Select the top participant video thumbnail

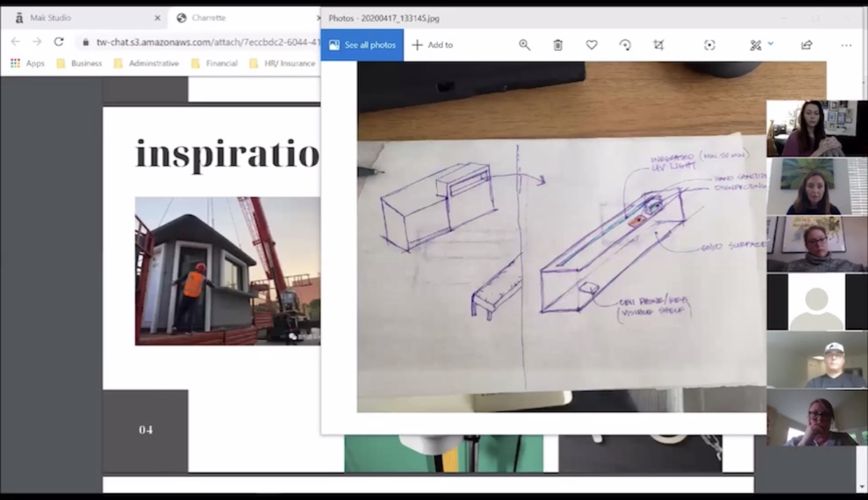coord(817,128)
